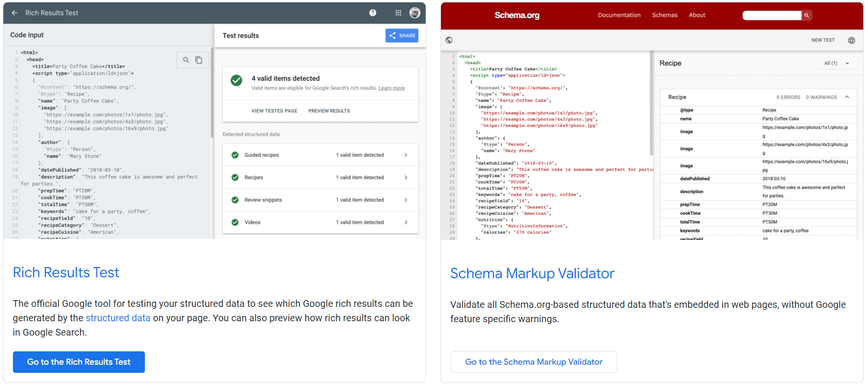The height and width of the screenshot is (391, 868).
Task: Click Go to the Rich Results Test button
Action: point(79,362)
